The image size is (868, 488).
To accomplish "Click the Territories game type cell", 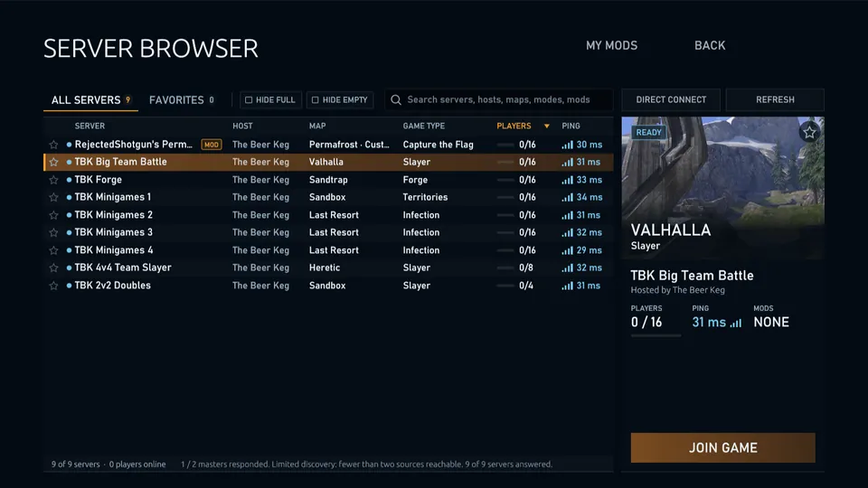I will [x=425, y=197].
